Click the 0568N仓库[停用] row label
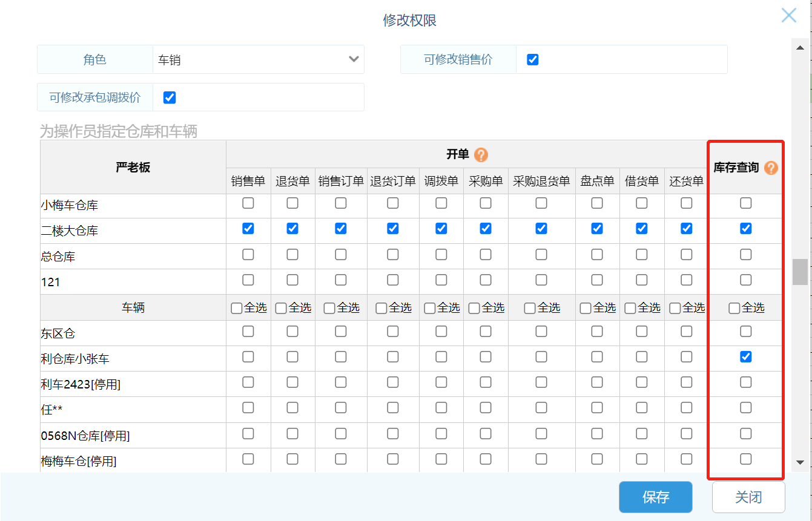This screenshot has width=812, height=521. coord(85,436)
